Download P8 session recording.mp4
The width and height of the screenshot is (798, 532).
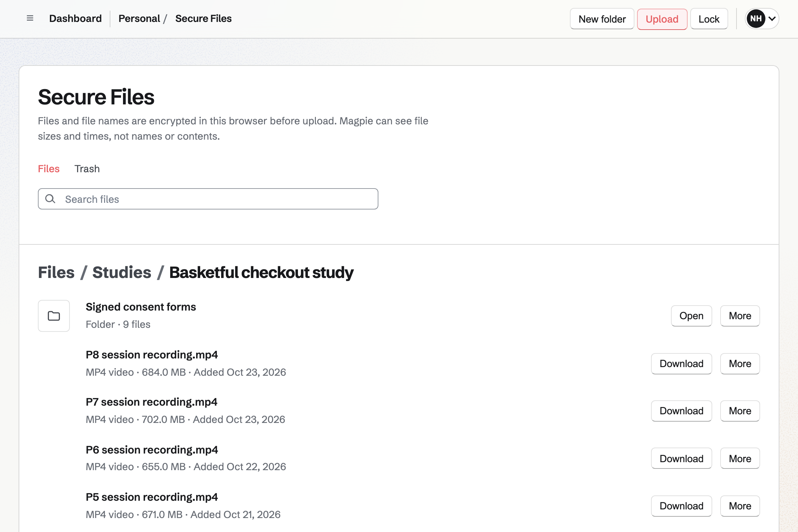(x=681, y=364)
